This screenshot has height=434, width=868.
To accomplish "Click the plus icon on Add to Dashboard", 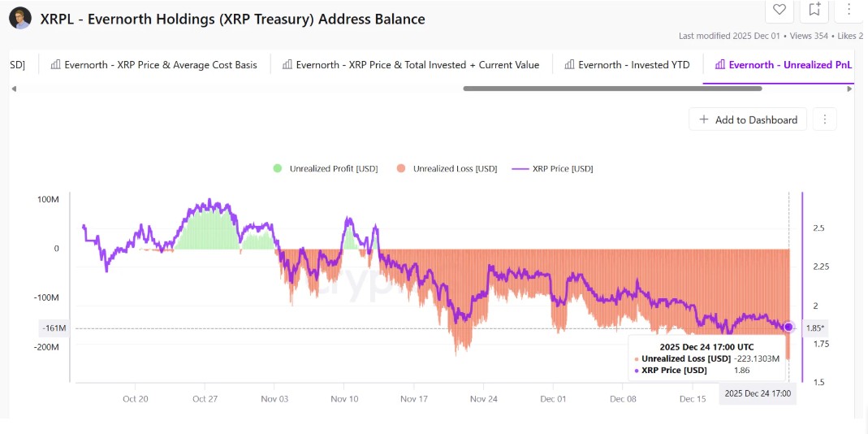I will (x=703, y=119).
